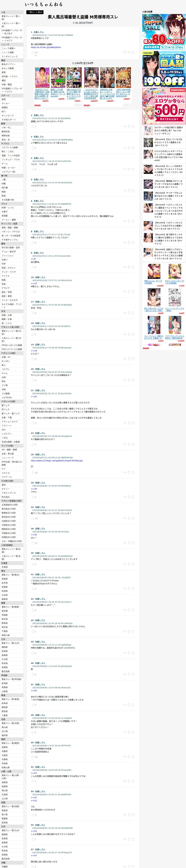This screenshot has width=186, height=868.
Task: Click the 同人祭 99% OFF banner
Action: pos(164,69)
